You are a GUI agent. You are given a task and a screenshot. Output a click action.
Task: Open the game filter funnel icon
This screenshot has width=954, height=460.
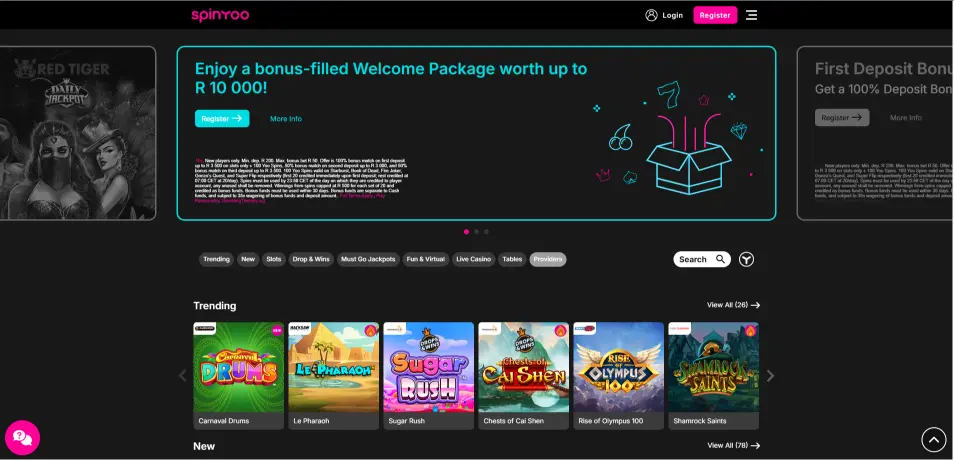click(x=747, y=260)
